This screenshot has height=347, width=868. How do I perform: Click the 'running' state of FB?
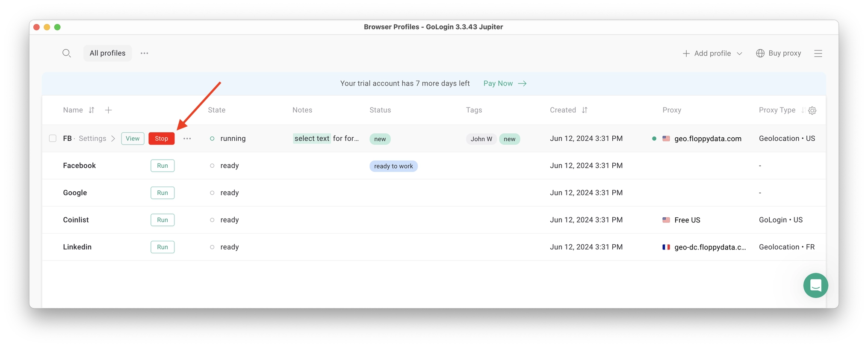coord(233,139)
